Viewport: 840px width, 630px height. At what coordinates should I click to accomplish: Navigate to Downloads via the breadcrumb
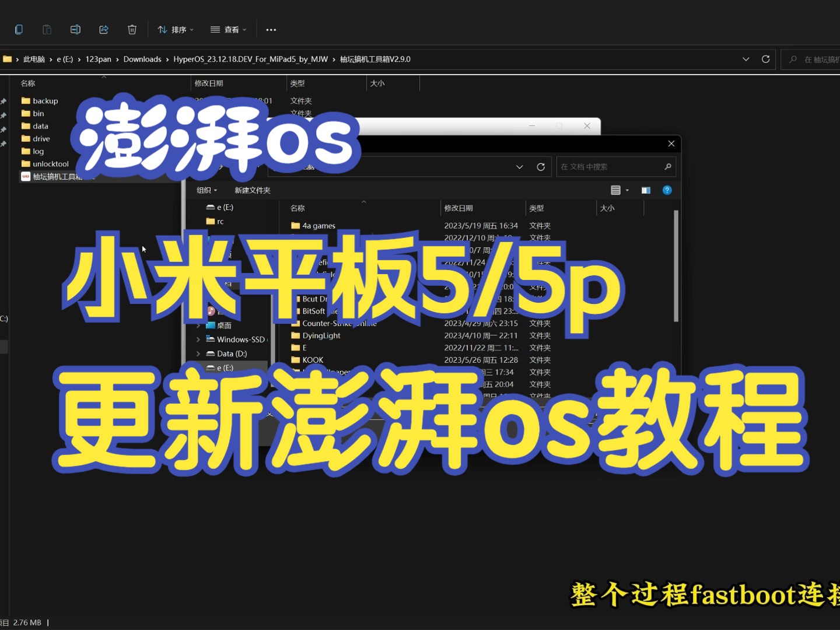pos(142,59)
